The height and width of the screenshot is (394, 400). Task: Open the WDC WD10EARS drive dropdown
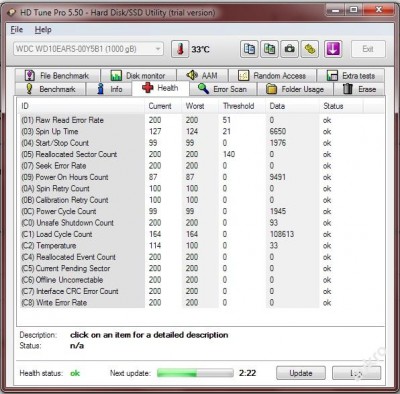coord(89,49)
